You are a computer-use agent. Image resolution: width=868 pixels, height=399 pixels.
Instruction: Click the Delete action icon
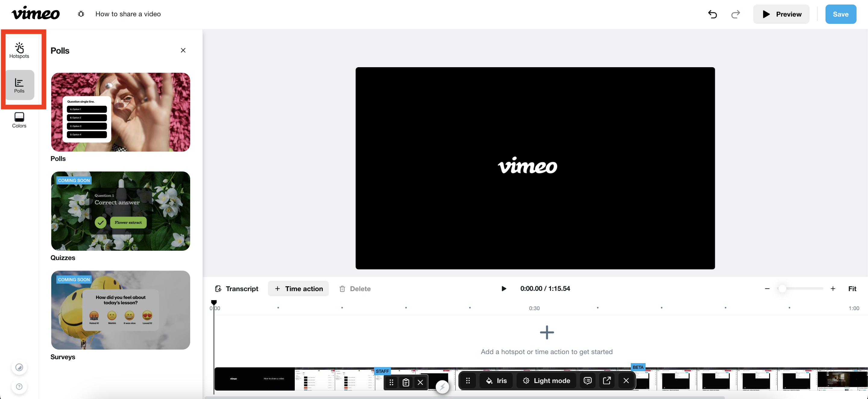coord(342,288)
